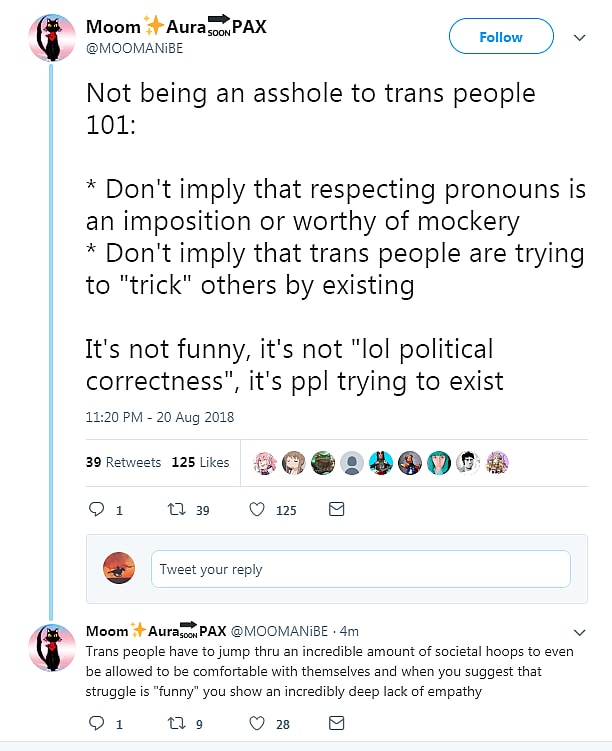Open the 11:20 PM - 20 Aug 2018 timestamp
This screenshot has width=612, height=751.
tap(160, 417)
